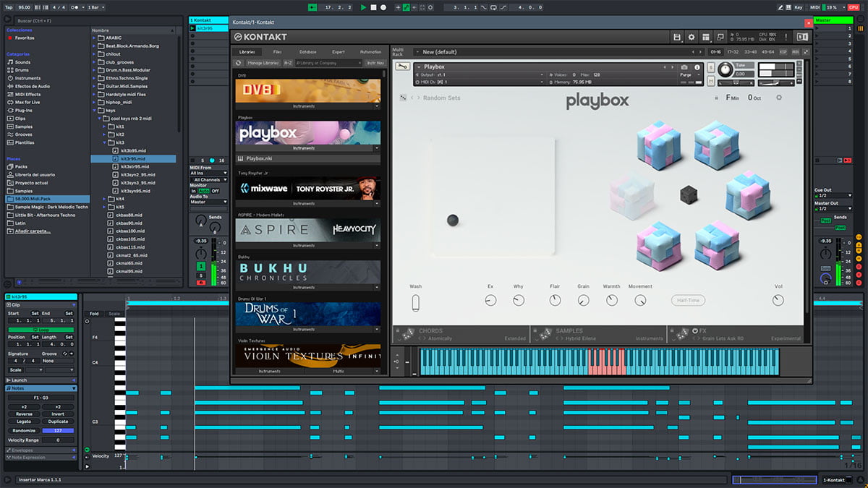Switch to the Files tab in Kontakt
This screenshot has height=488, width=868.
point(278,52)
